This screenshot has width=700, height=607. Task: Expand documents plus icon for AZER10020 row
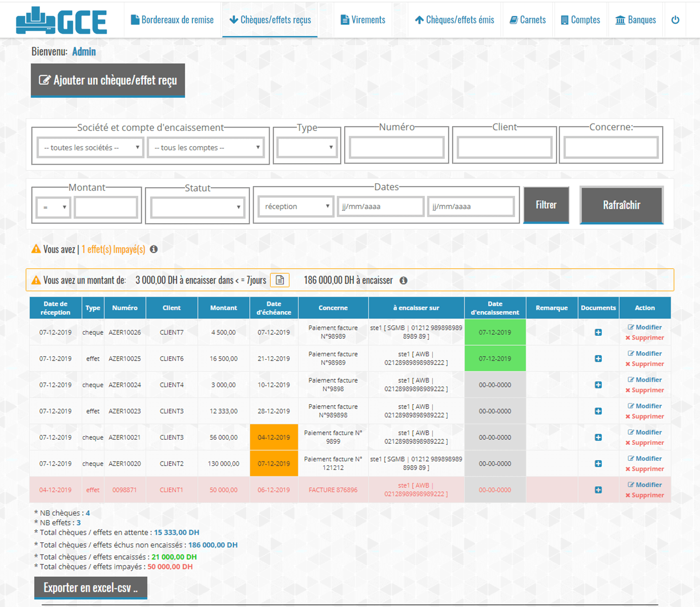tap(598, 463)
